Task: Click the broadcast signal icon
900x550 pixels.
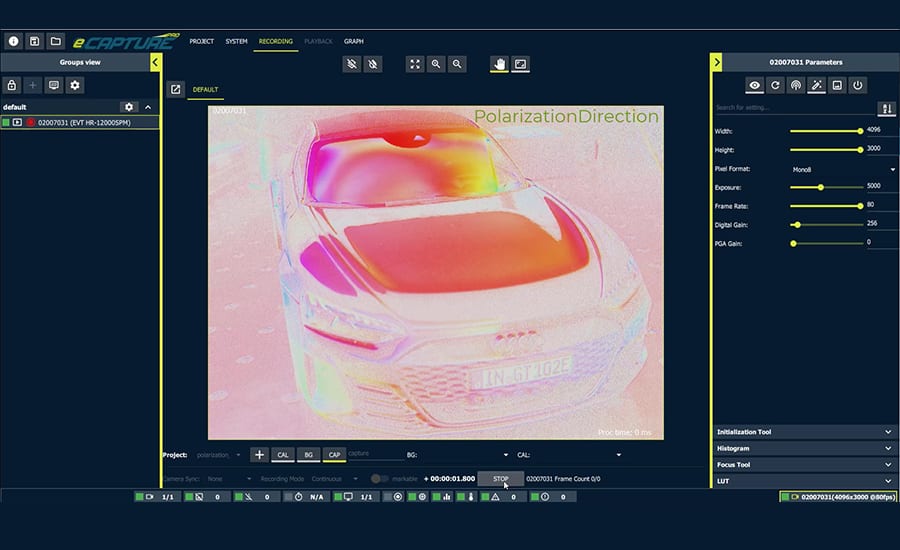Action: [796, 86]
